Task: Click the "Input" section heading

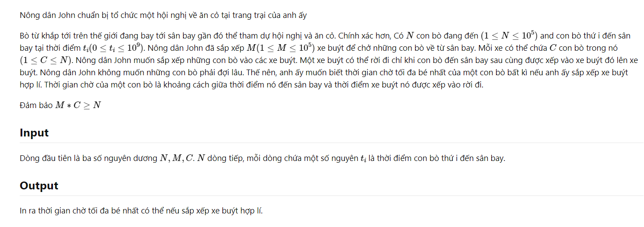Action: click(34, 133)
